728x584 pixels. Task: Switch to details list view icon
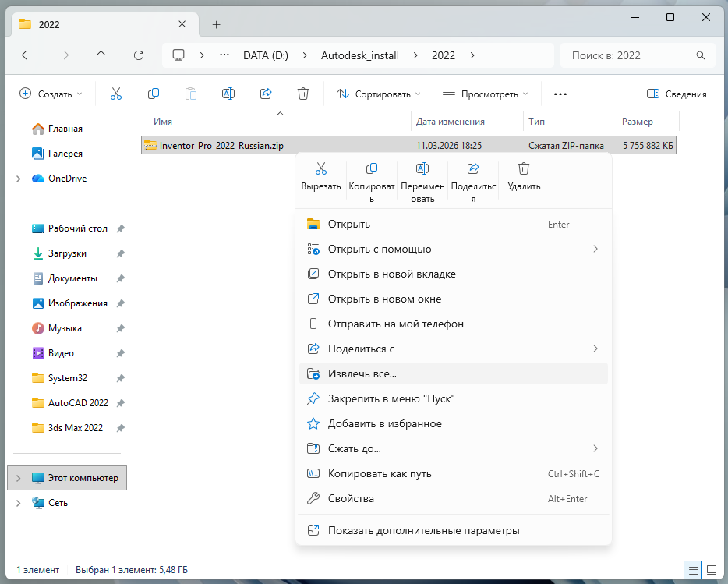(693, 570)
